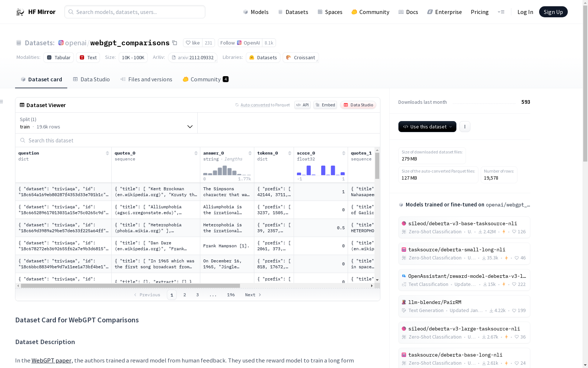The height and width of the screenshot is (368, 588).
Task: Sort by the score_0 column sort icon
Action: 344,153
